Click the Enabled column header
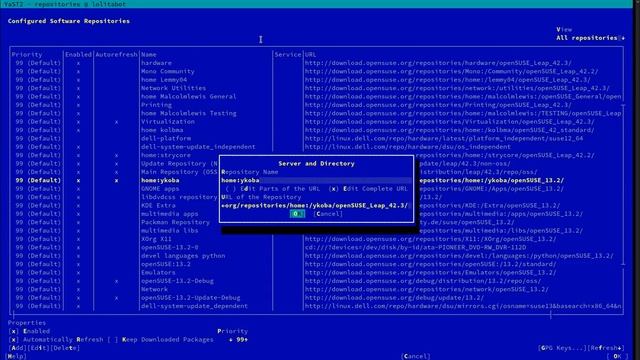 pyautogui.click(x=78, y=54)
